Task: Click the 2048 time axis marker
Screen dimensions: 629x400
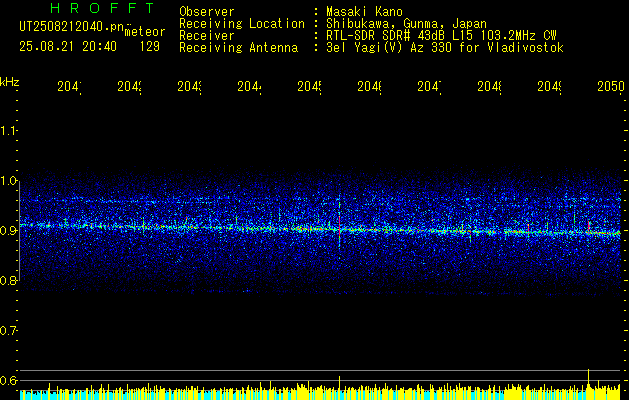Action: 489,86
